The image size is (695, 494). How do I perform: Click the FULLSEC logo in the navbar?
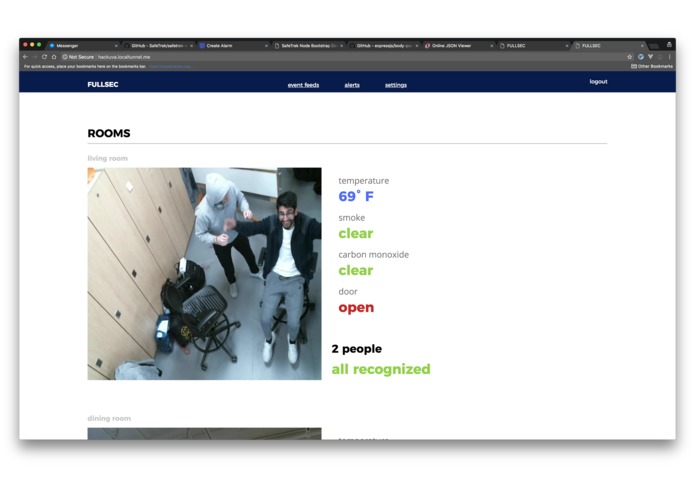(x=103, y=84)
